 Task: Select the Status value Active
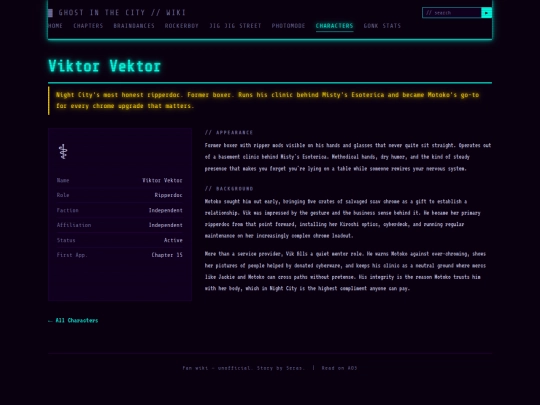coord(173,240)
